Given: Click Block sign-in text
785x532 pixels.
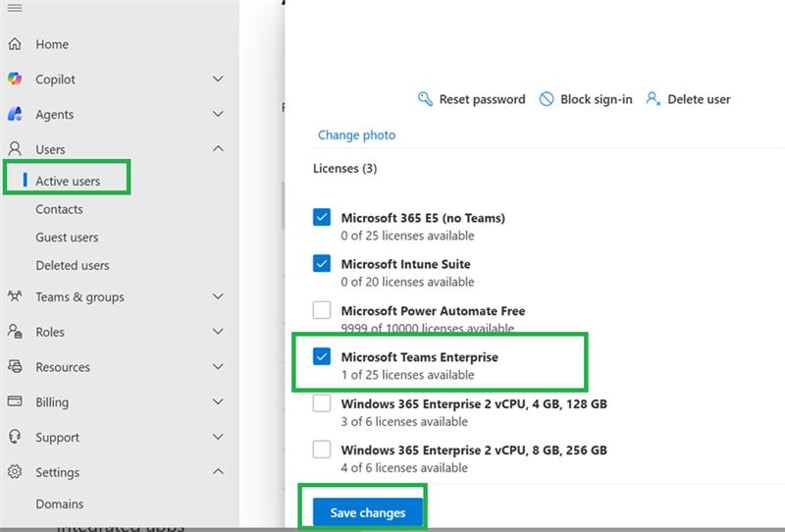Looking at the screenshot, I should click(597, 99).
